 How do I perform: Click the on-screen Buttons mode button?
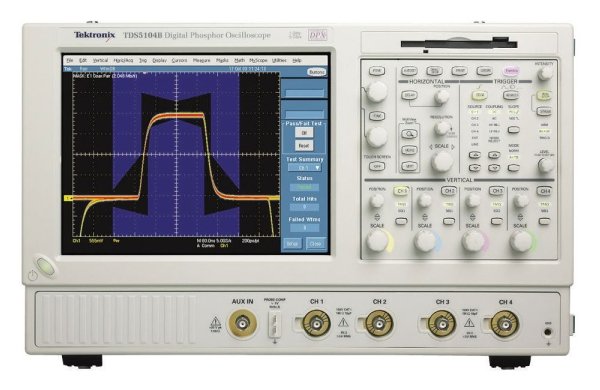[x=316, y=72]
